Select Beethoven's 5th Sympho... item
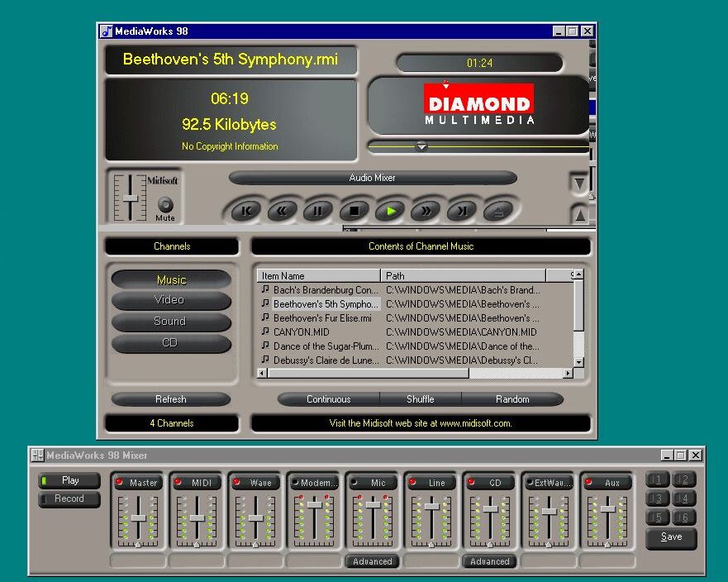The image size is (728, 582). click(326, 303)
